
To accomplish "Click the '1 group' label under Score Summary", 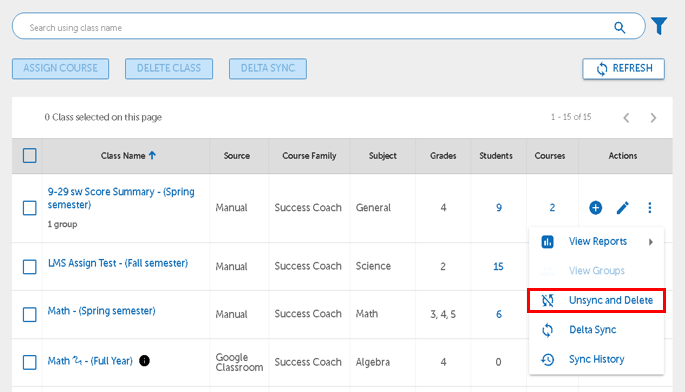I will tap(62, 224).
